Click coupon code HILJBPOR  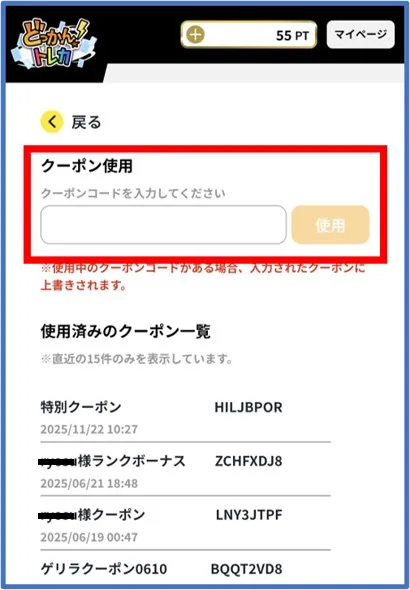[248, 407]
